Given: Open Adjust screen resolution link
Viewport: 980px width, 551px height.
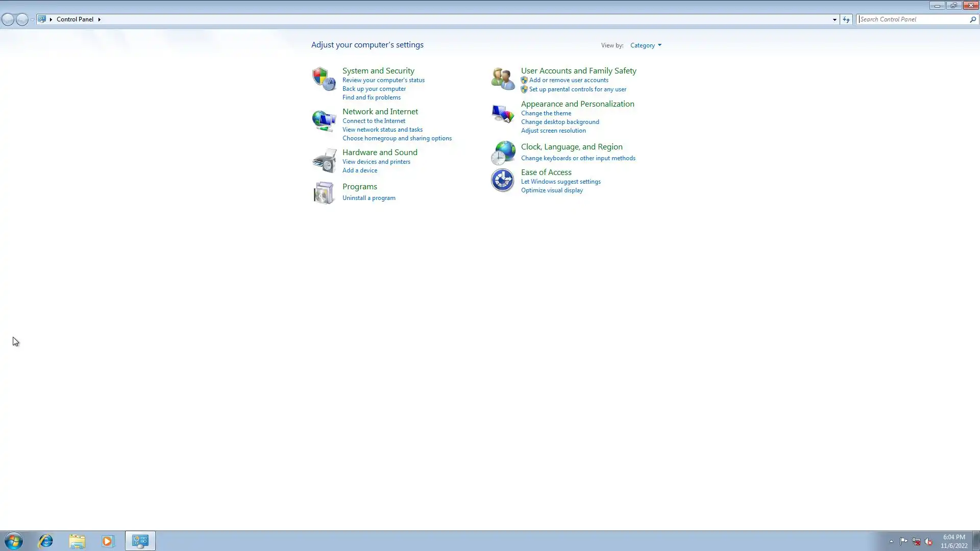Looking at the screenshot, I should (x=553, y=131).
